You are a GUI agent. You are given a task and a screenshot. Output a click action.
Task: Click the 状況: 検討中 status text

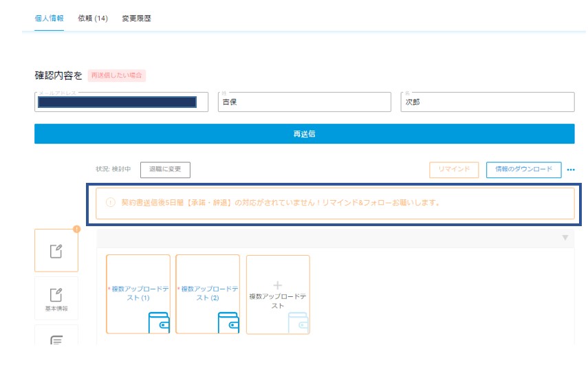point(113,169)
